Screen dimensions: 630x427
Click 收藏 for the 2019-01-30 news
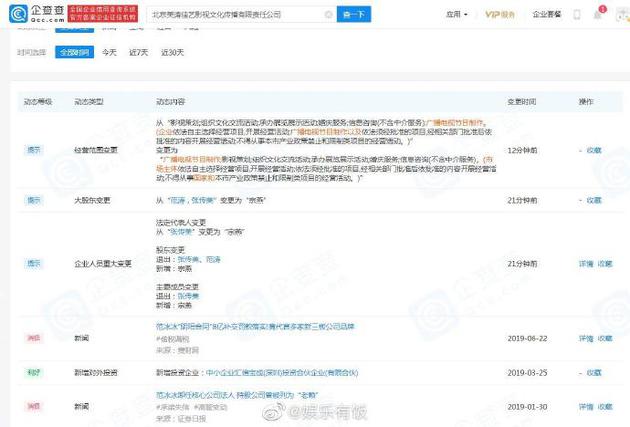tap(605, 407)
